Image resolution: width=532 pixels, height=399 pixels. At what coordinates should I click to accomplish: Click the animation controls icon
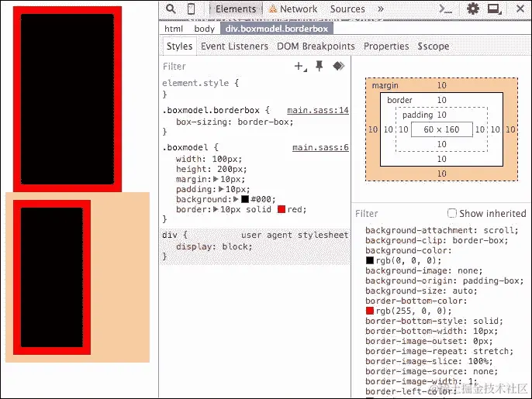[338, 66]
